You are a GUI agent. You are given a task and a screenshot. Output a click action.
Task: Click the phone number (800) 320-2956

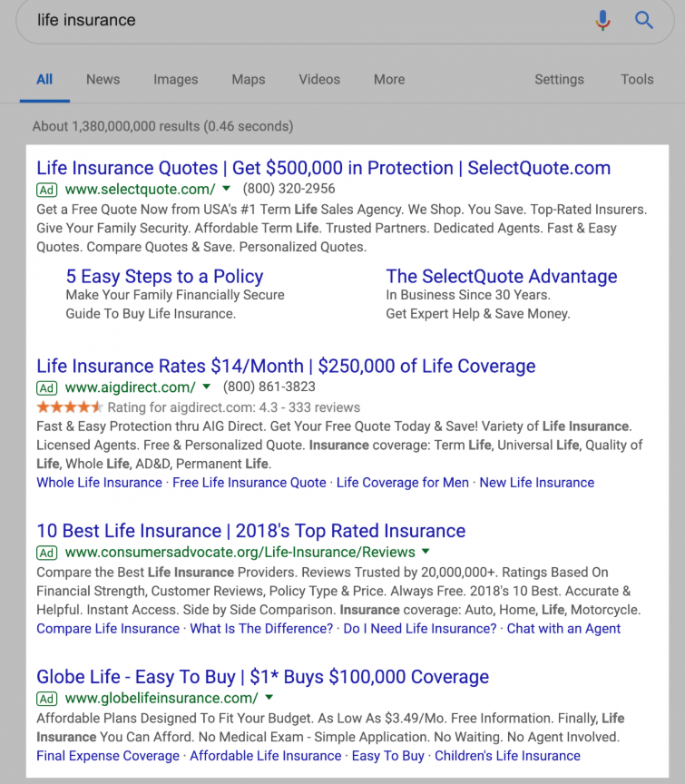click(289, 189)
